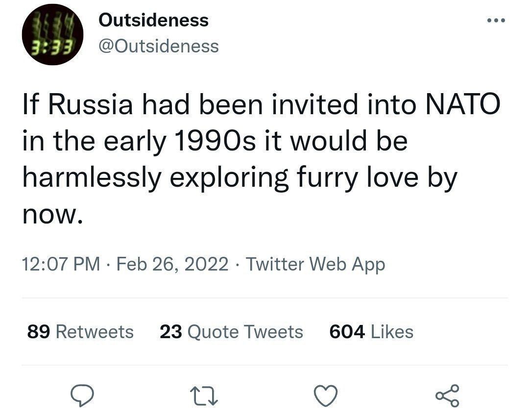Open the share icon options

point(448,395)
